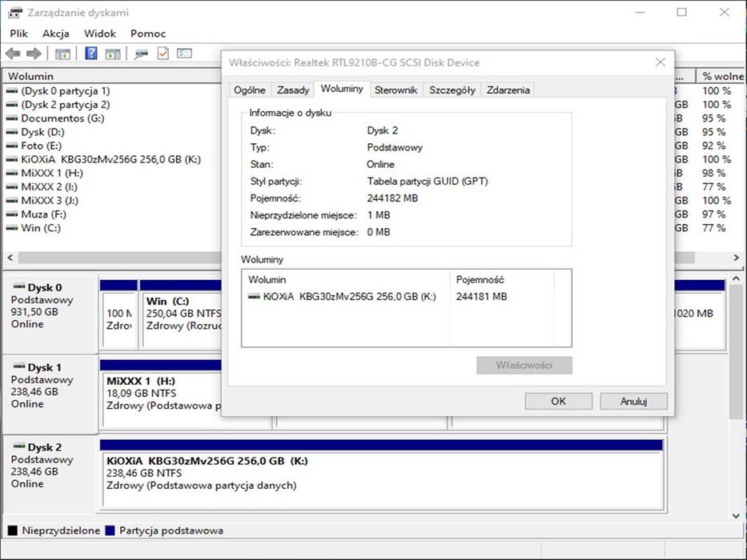The width and height of the screenshot is (747, 560).
Task: Click the 244181 MB capacity value
Action: [481, 297]
